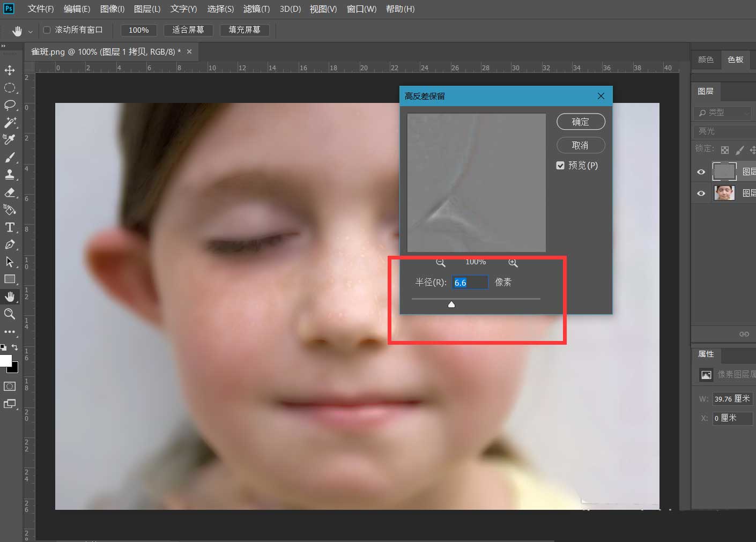The width and height of the screenshot is (756, 542).
Task: Zoom in on High Pass preview
Action: [513, 262]
